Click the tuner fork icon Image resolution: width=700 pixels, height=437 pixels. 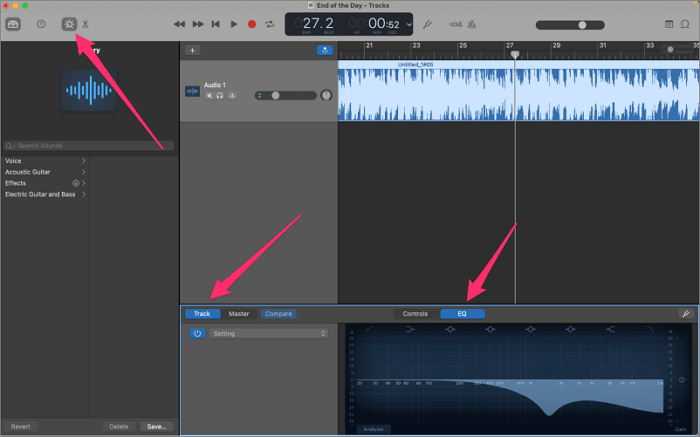click(x=428, y=24)
